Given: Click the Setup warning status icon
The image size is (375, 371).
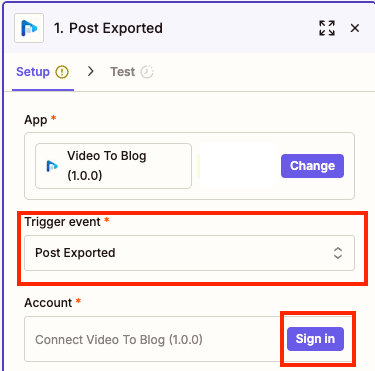Looking at the screenshot, I should [62, 72].
